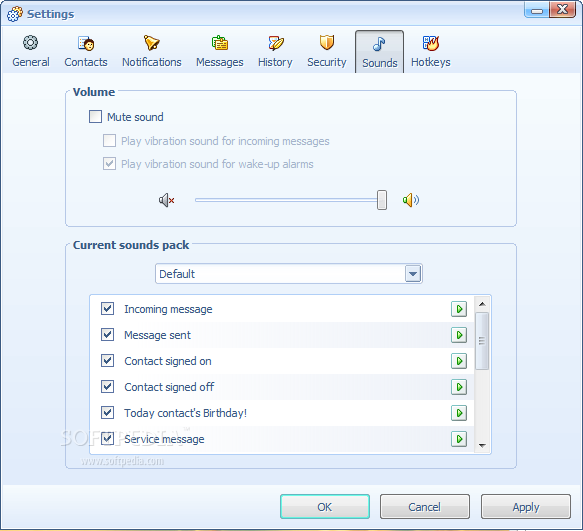Screen dimensions: 583x531
Task: Uncheck the Contact signed off sound
Action: click(x=107, y=387)
